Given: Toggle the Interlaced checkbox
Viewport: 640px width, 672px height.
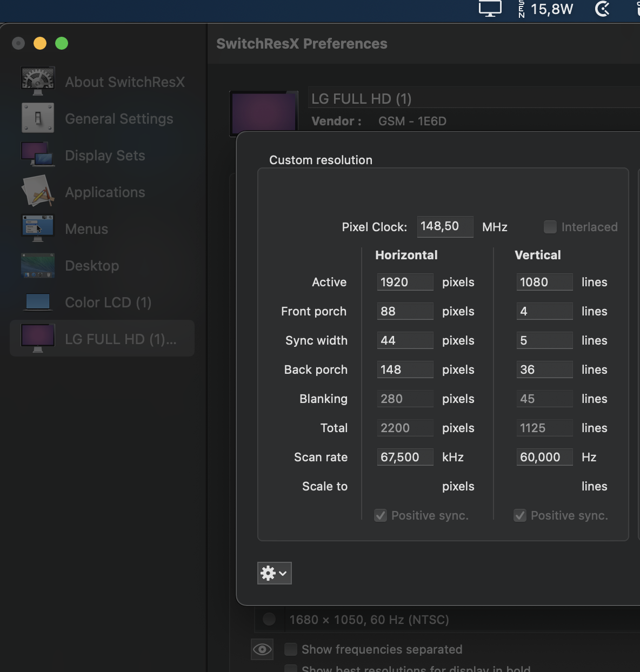Looking at the screenshot, I should coord(550,227).
